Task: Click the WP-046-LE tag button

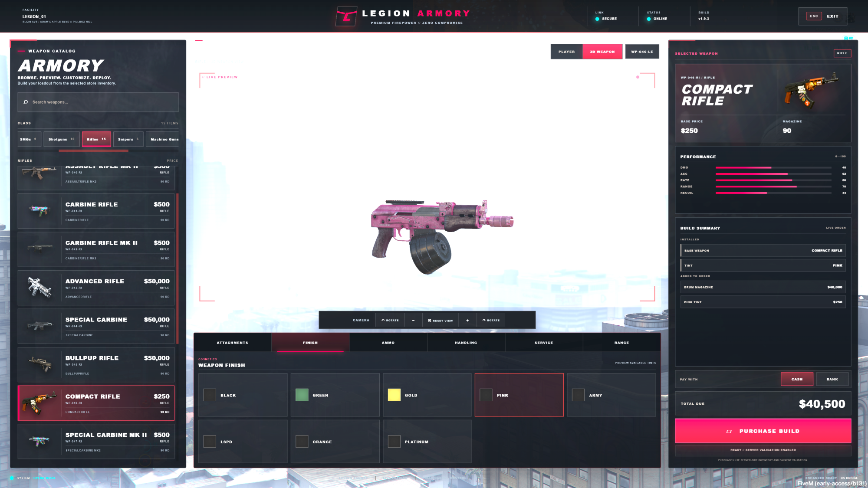Action: pos(642,52)
